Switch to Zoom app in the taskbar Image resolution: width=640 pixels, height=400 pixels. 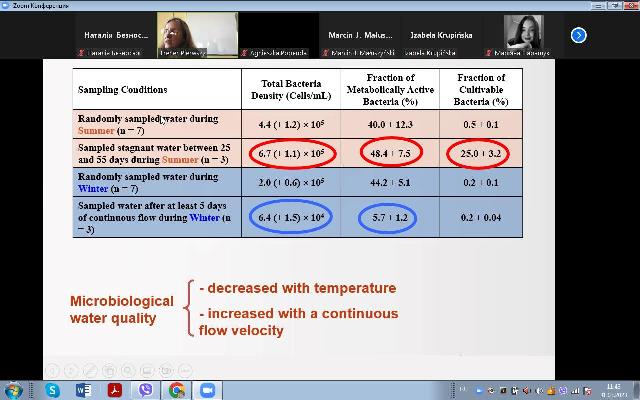207,390
